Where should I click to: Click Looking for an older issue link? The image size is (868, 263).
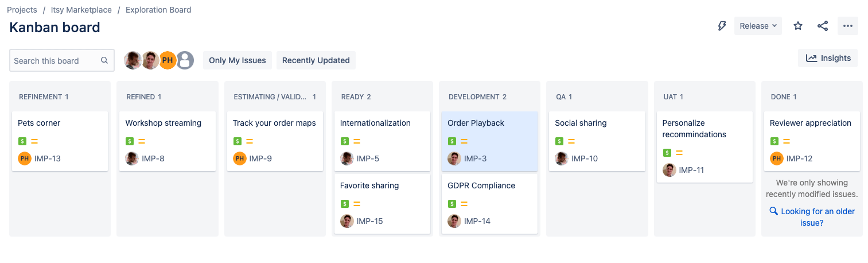click(x=812, y=217)
